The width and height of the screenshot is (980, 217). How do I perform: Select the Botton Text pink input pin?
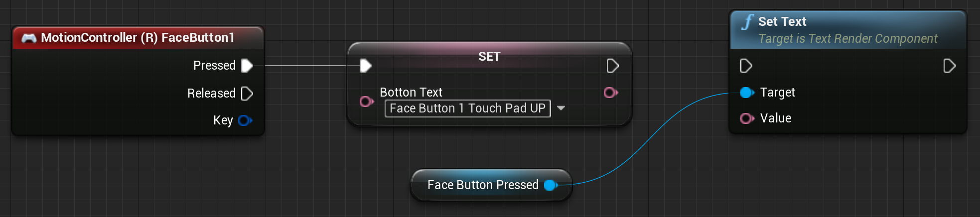pyautogui.click(x=367, y=102)
